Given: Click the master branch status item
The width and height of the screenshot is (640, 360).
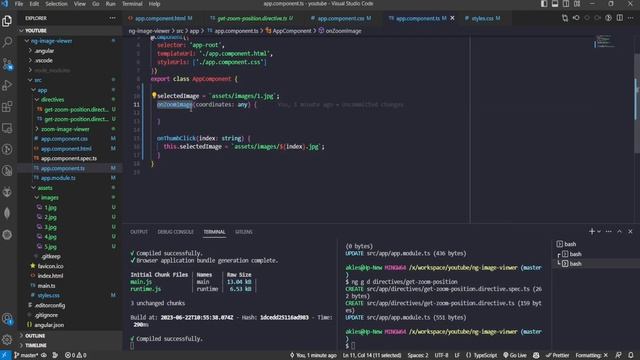Looking at the screenshot, I should tap(27, 355).
